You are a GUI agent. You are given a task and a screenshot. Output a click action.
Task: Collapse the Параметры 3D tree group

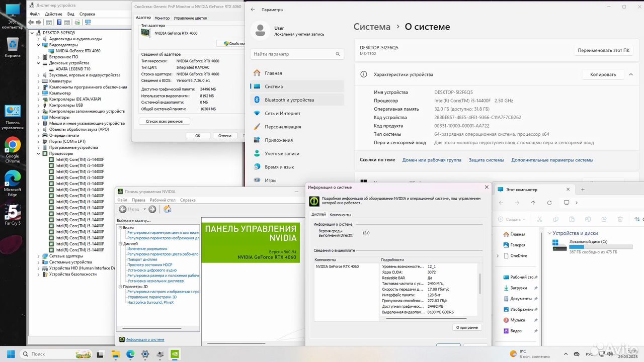click(x=121, y=287)
